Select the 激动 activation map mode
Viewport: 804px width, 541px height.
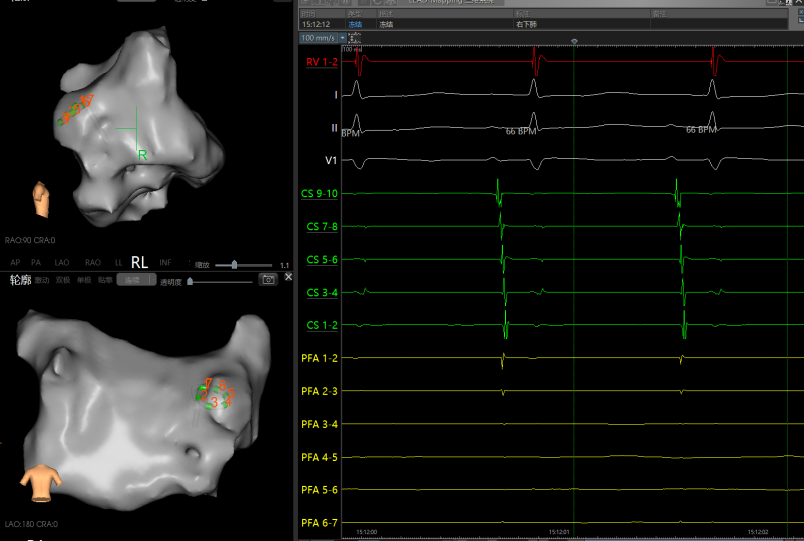pos(42,281)
